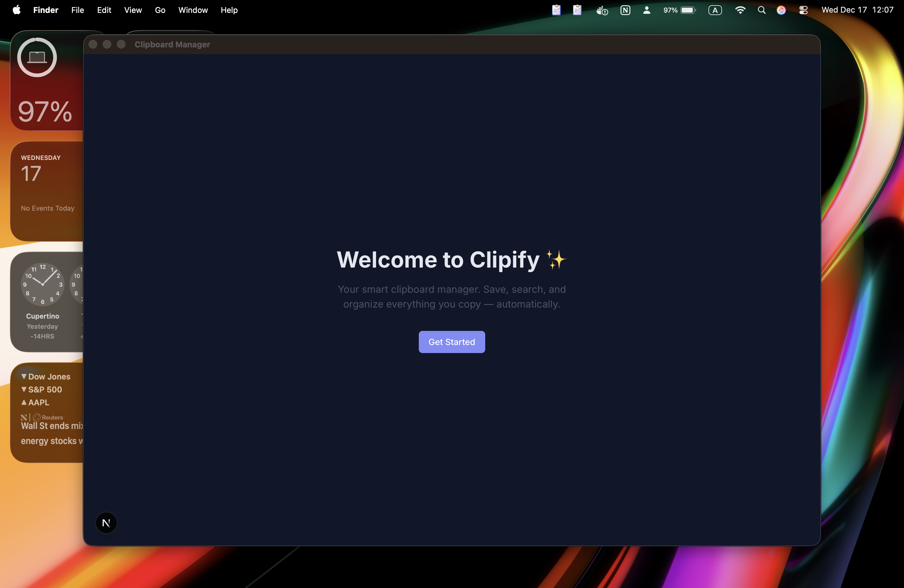Viewport: 904px width, 588px height.
Task: Open the keyboard input source 'A' icon
Action: [715, 10]
